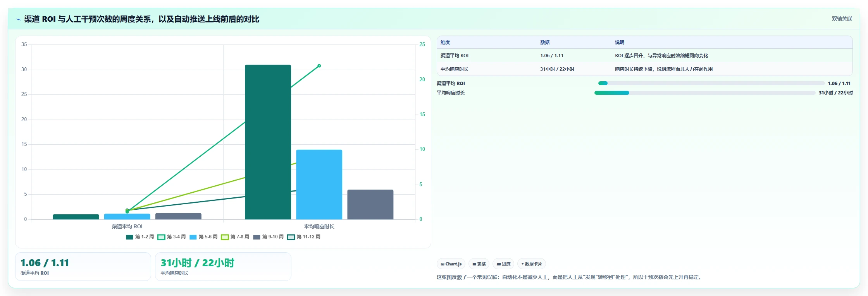
Task: Click the 表格 chip
Action: (x=479, y=264)
